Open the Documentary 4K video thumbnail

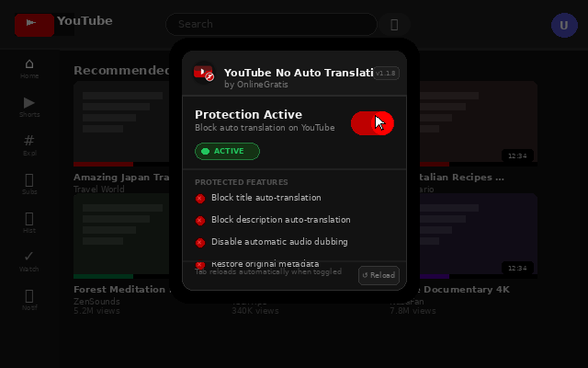pos(479,234)
